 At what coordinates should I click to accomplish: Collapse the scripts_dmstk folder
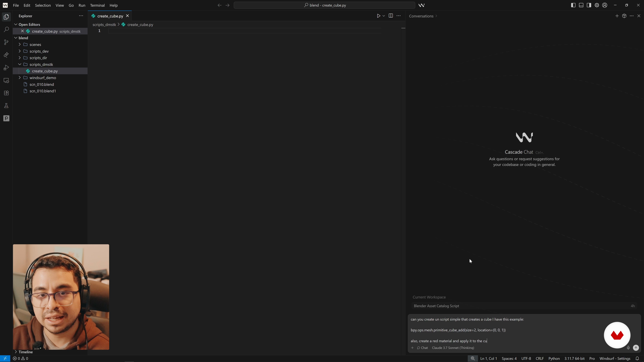pyautogui.click(x=41, y=65)
